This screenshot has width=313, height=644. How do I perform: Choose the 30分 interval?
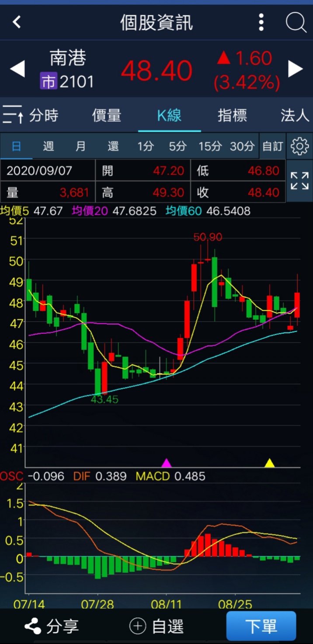pyautogui.click(x=242, y=146)
